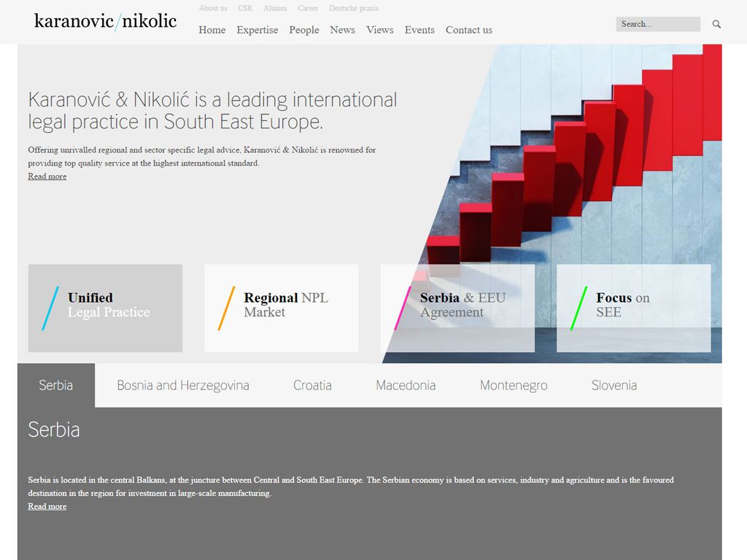The height and width of the screenshot is (560, 747).
Task: Switch to the Bosnia and Herzegovina tab
Action: click(183, 385)
